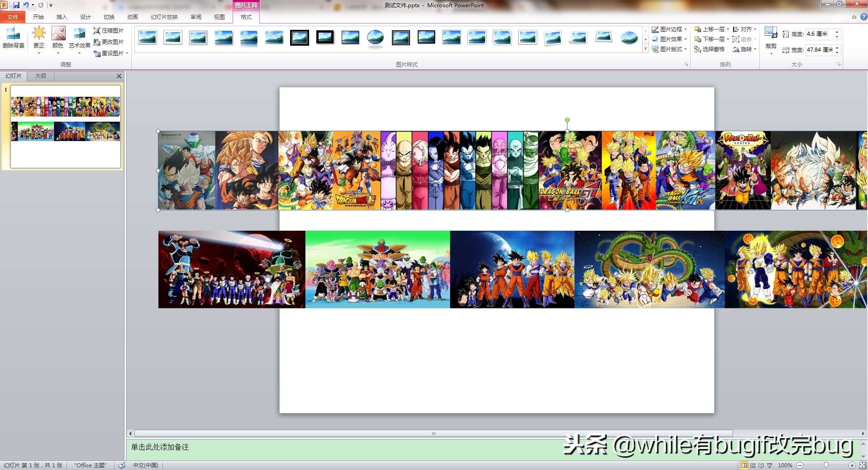868x470 pixels.
Task: Open the 旋转 (Rotate) dropdown
Action: click(744, 49)
